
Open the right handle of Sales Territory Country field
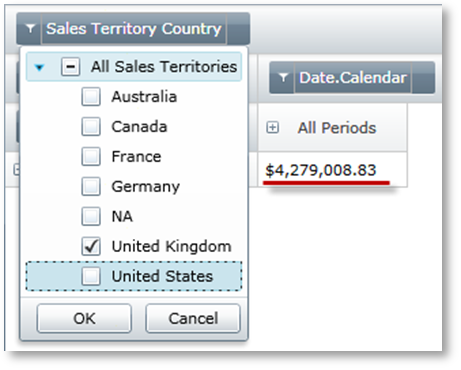pyautogui.click(x=238, y=29)
